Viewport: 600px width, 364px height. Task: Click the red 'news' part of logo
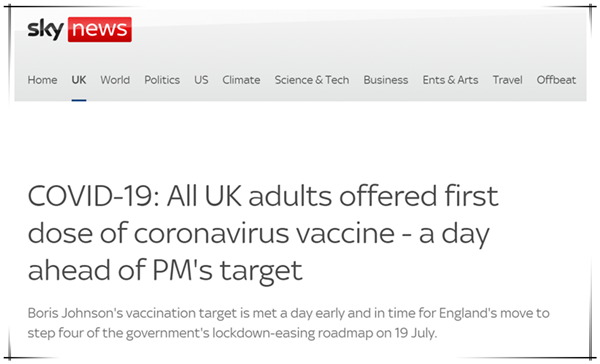[100, 29]
